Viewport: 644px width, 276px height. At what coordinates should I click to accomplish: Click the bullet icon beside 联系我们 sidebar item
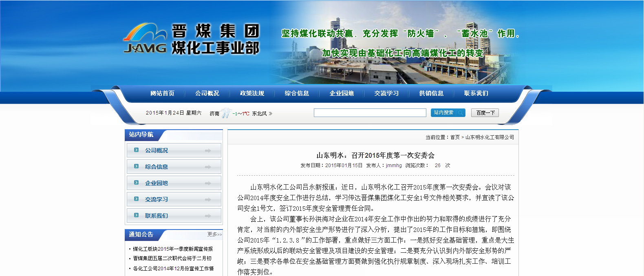[137, 215]
